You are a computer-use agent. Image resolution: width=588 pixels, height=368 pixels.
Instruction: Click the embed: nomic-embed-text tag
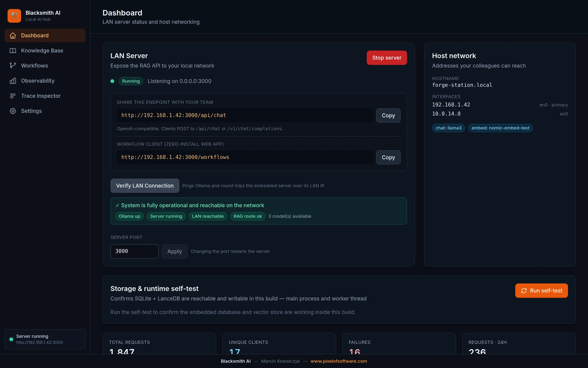click(500, 128)
